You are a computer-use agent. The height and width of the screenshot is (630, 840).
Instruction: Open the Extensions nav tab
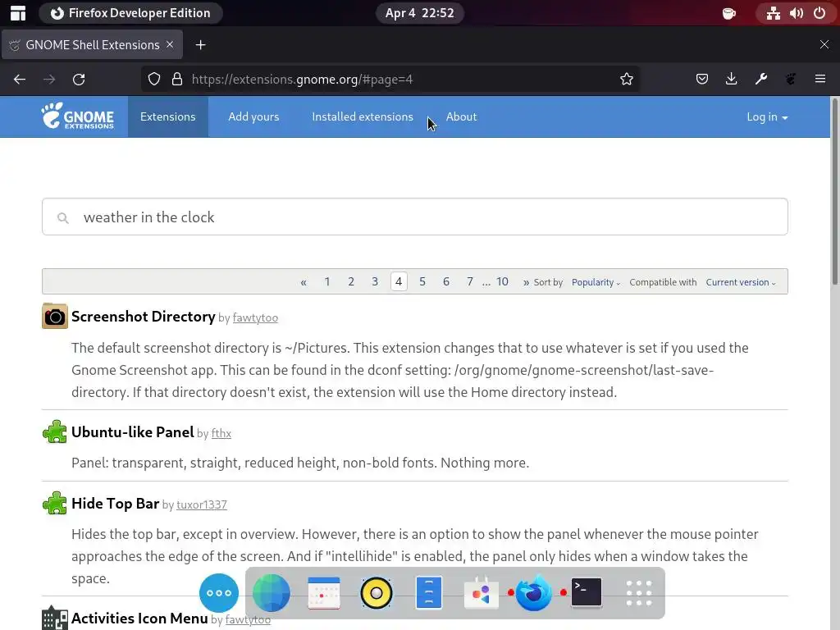coord(167,116)
